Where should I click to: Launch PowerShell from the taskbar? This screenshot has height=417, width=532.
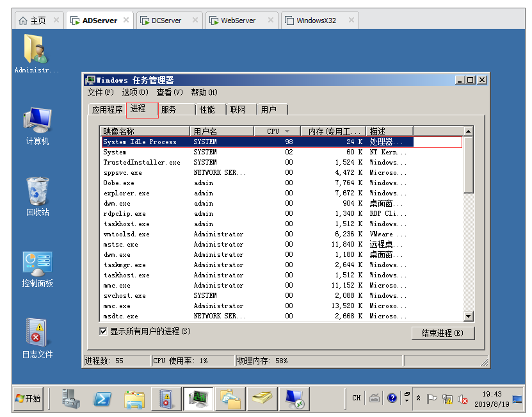tap(103, 398)
